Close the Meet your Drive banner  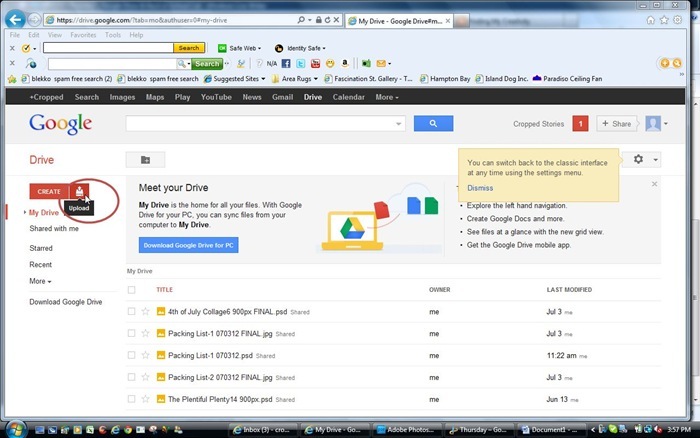point(654,184)
